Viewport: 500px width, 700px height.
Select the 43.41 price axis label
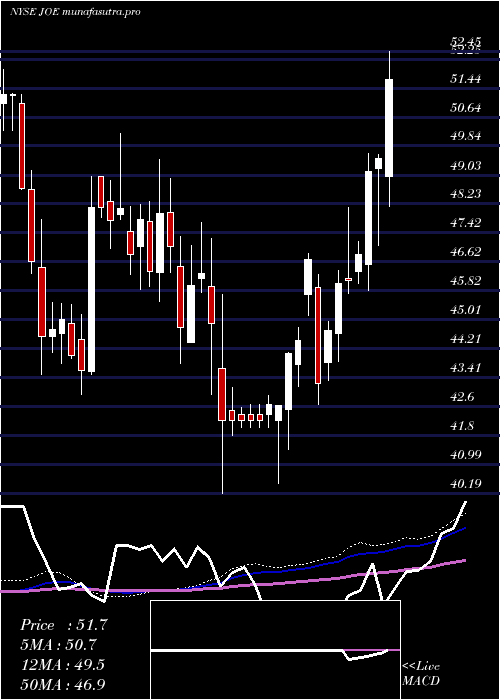(x=466, y=368)
